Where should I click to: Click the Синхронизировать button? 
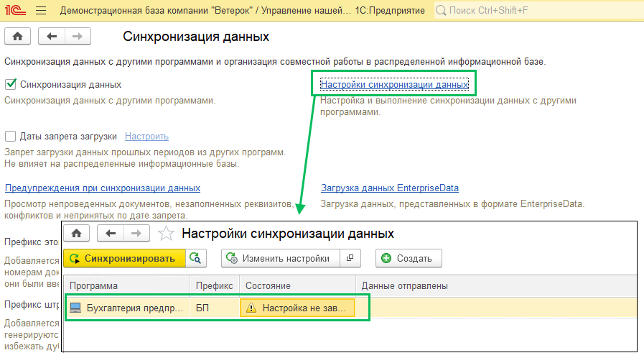point(124,258)
